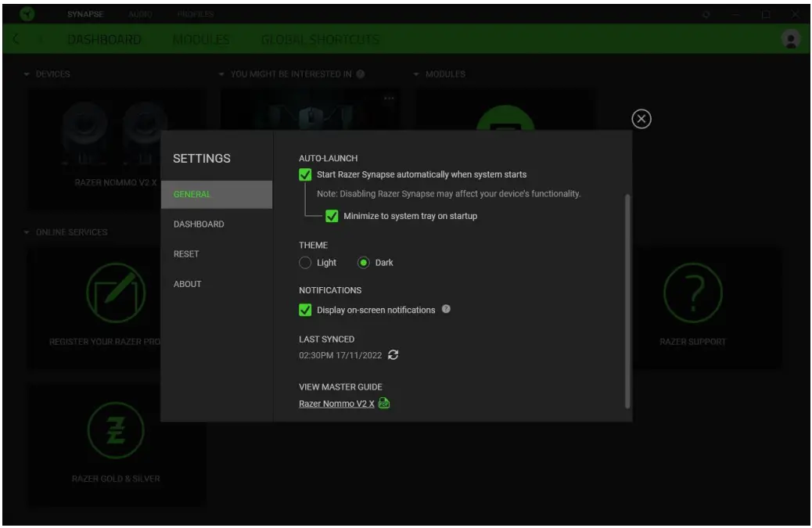Click the Razer logo in title bar
The image size is (812, 528).
pyautogui.click(x=27, y=14)
